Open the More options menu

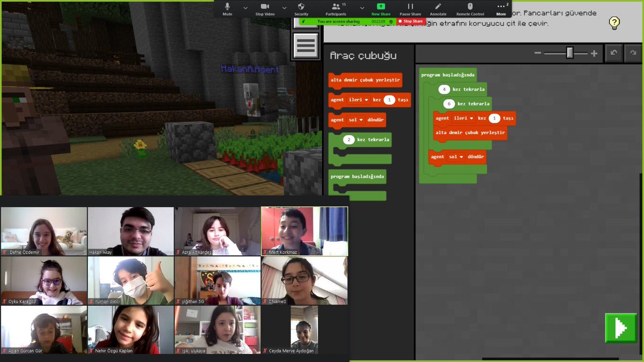point(501,9)
